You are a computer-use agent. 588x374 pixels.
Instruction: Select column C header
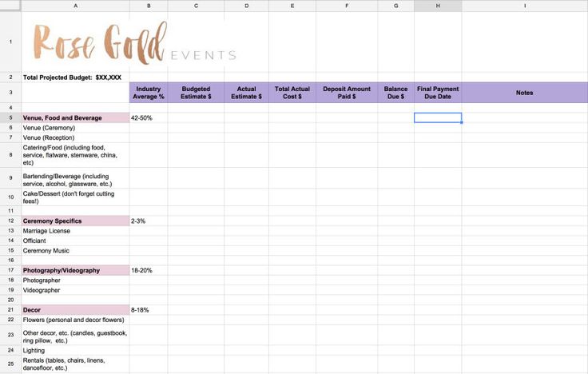(x=196, y=6)
